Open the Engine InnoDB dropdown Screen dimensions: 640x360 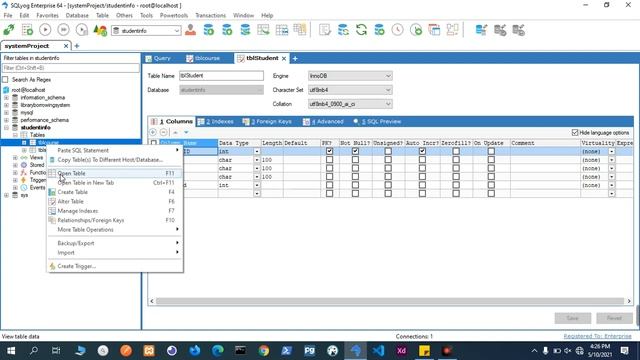(388, 76)
